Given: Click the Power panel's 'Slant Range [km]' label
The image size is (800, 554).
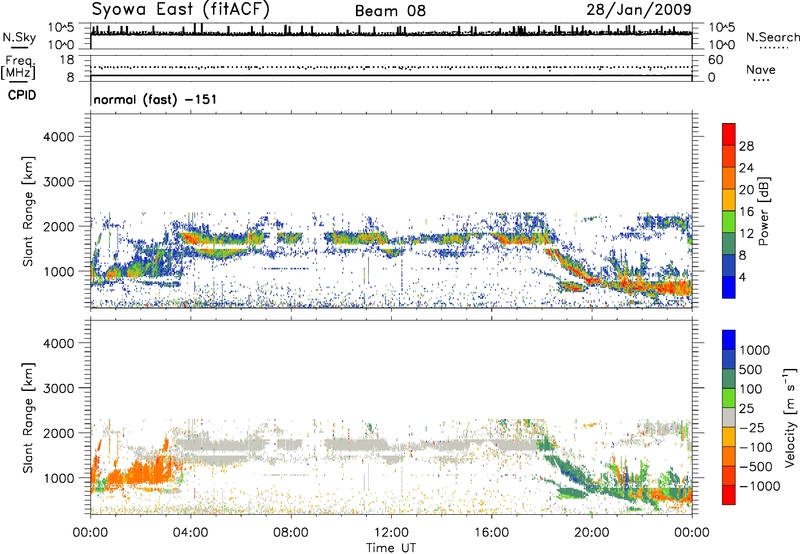Looking at the screenshot, I should pos(28,211).
